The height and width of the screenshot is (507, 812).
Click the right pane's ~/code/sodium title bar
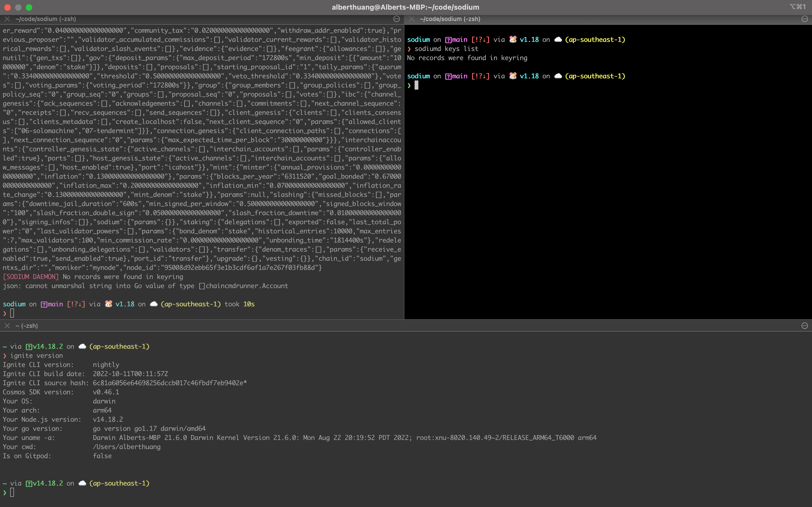click(x=450, y=19)
